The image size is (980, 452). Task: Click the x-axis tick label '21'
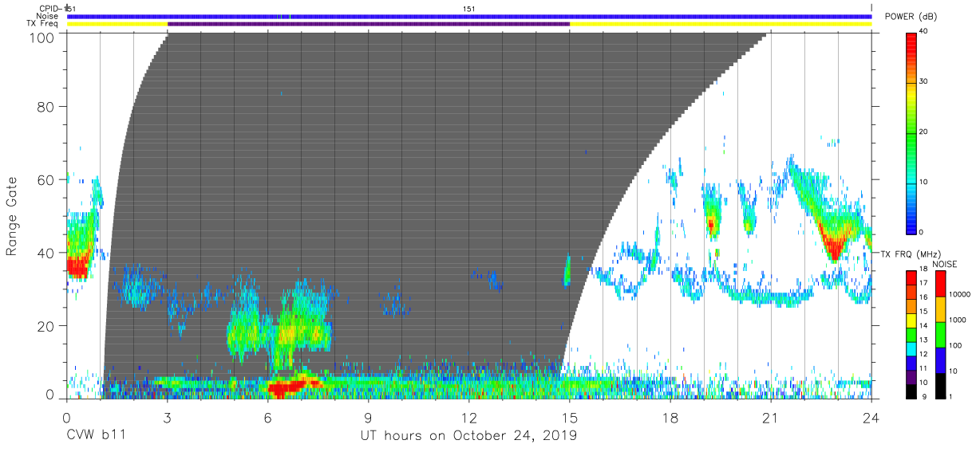(x=771, y=417)
